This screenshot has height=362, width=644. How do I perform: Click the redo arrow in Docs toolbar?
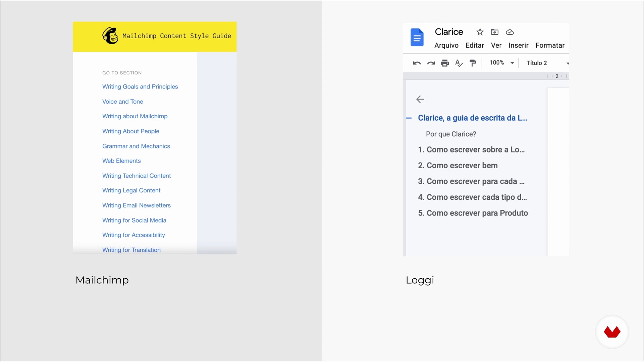click(431, 63)
